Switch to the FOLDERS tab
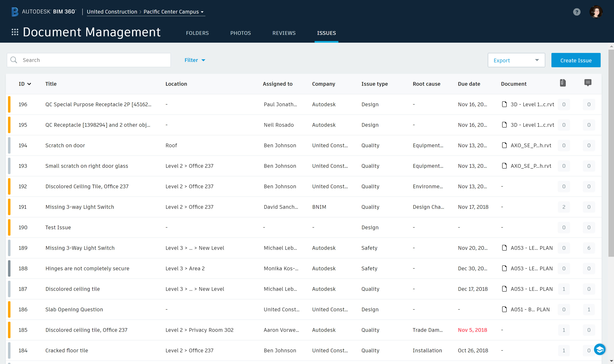This screenshot has width=614, height=364. point(197,33)
